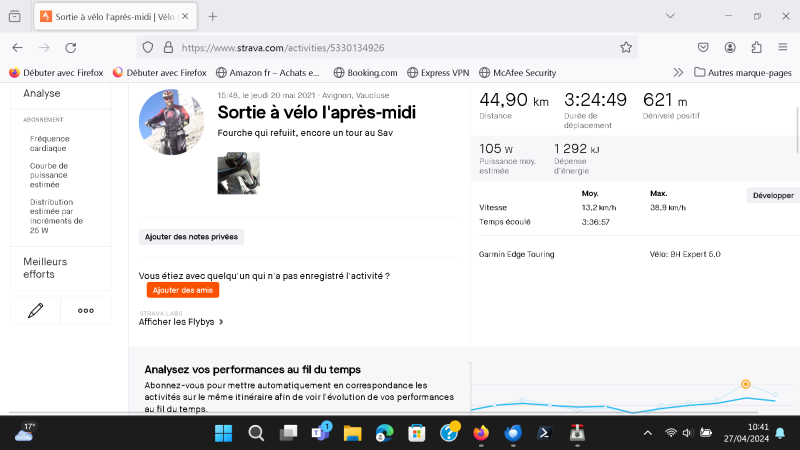Screen dimensions: 800x450
Task: Open the Firefox account icon
Action: [730, 47]
